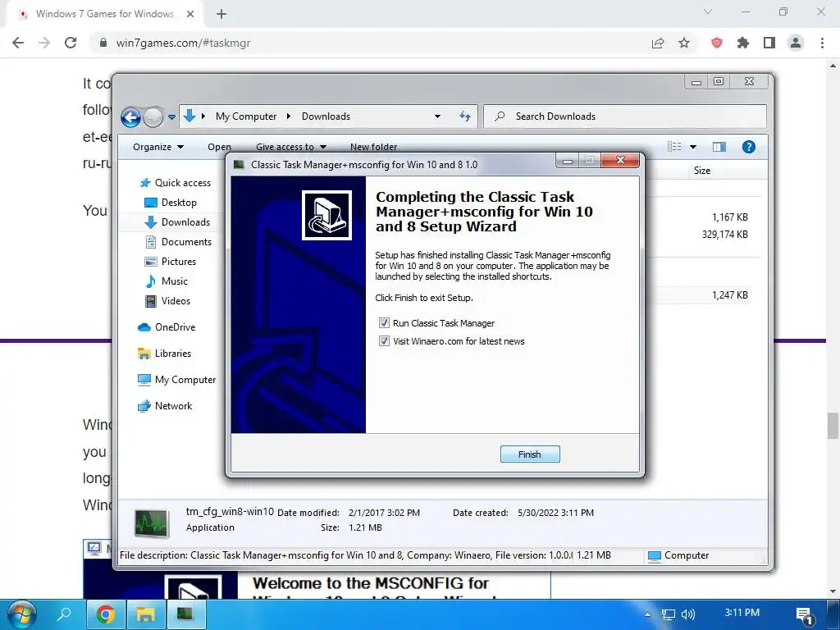Screen dimensions: 840x630
Task: Select My Computer in the address breadcrumb
Action: pos(246,116)
